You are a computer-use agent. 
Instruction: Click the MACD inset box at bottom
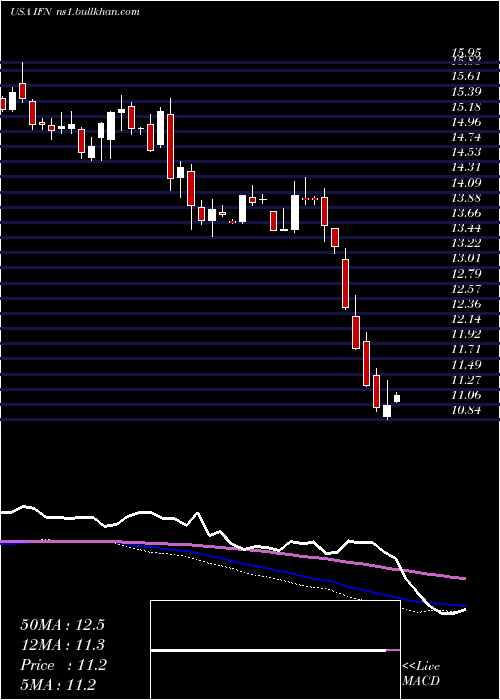[275, 650]
